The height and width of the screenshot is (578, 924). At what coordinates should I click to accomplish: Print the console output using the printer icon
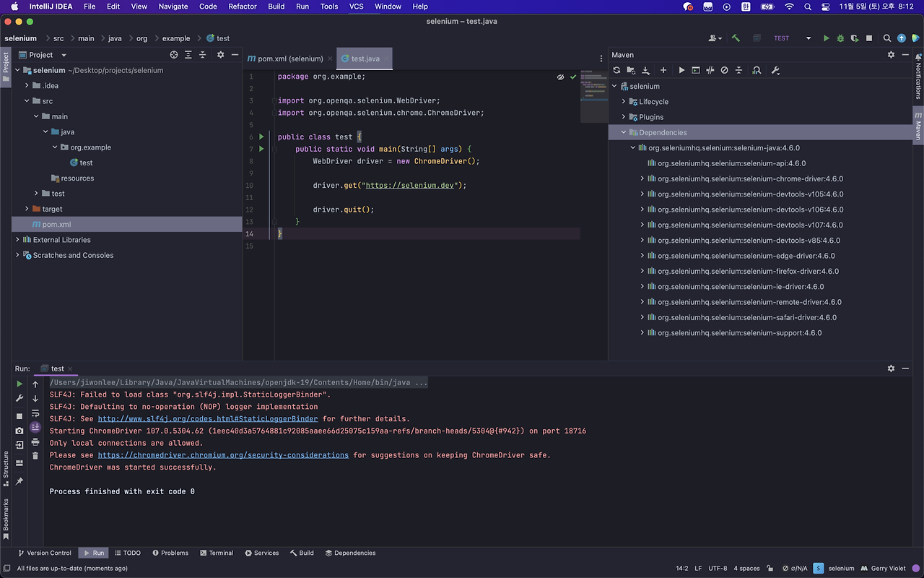click(35, 441)
